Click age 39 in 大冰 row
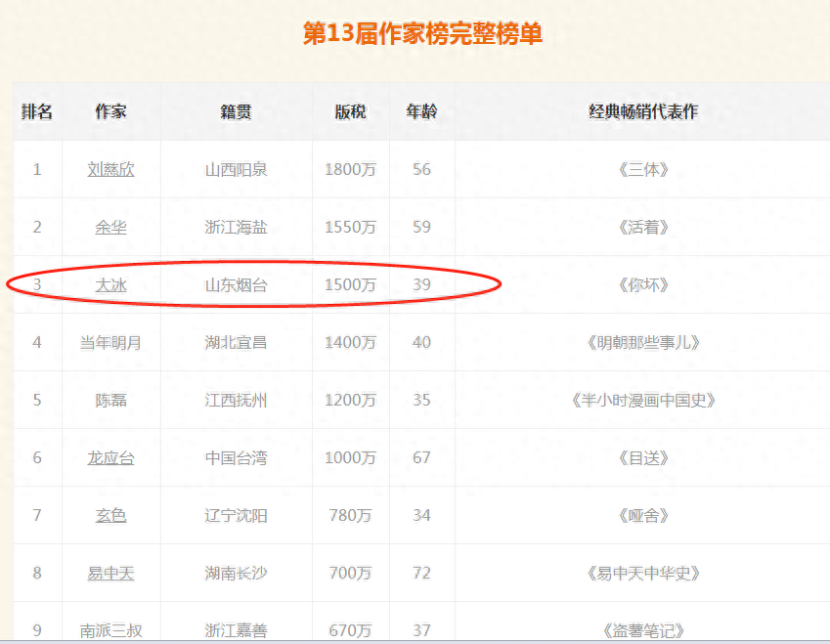Viewport: 830px width, 644px height. pos(422,284)
